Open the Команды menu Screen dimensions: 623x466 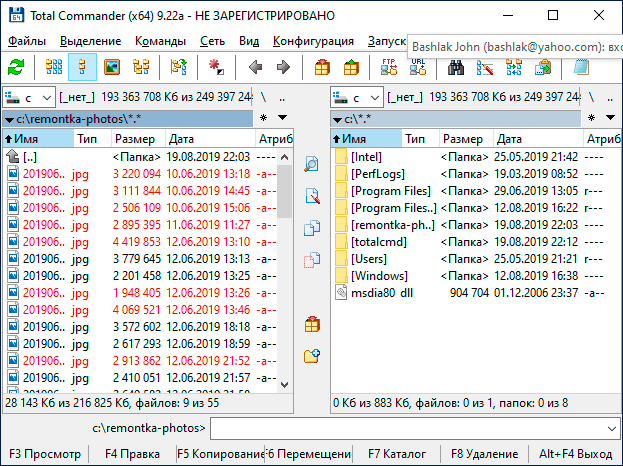point(161,41)
